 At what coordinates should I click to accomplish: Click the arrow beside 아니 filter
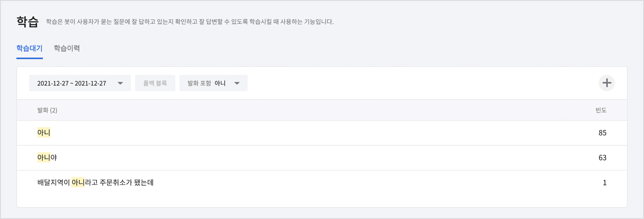pos(237,83)
